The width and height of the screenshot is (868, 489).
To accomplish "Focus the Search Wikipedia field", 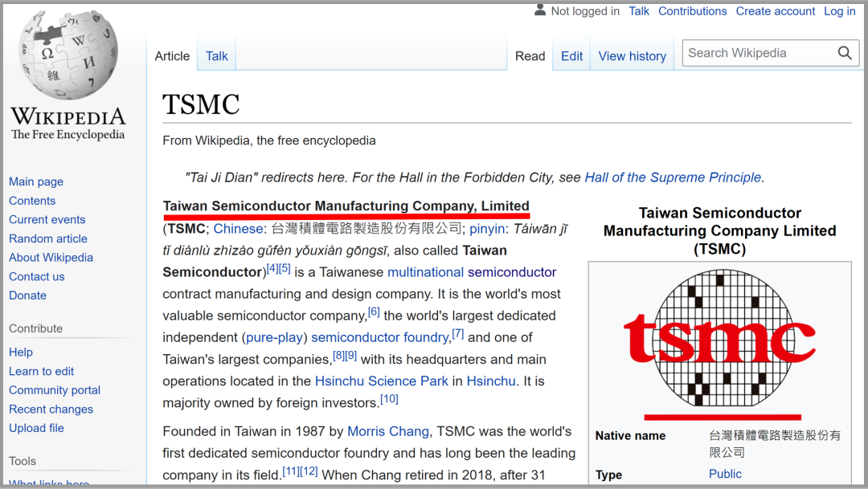I will 771,53.
